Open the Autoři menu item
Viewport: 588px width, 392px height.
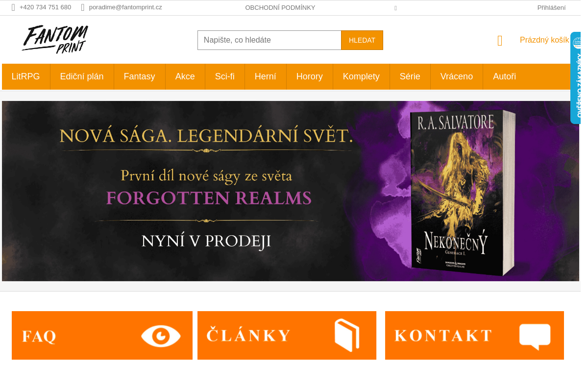(505, 76)
